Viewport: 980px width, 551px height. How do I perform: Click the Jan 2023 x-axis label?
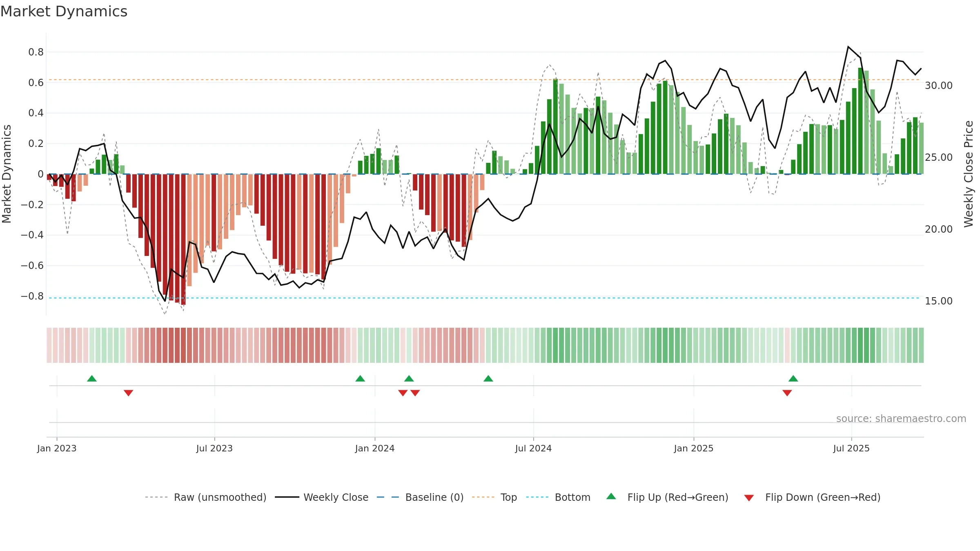(57, 448)
